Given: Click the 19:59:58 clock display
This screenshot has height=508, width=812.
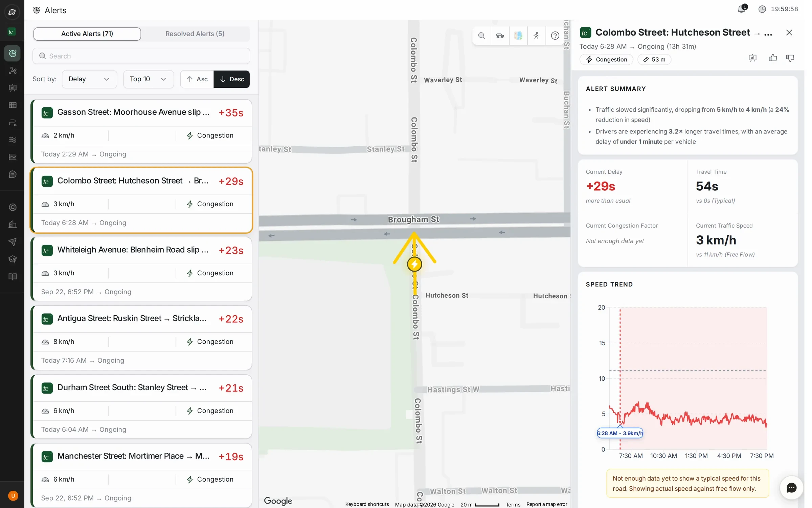Looking at the screenshot, I should 784,9.
